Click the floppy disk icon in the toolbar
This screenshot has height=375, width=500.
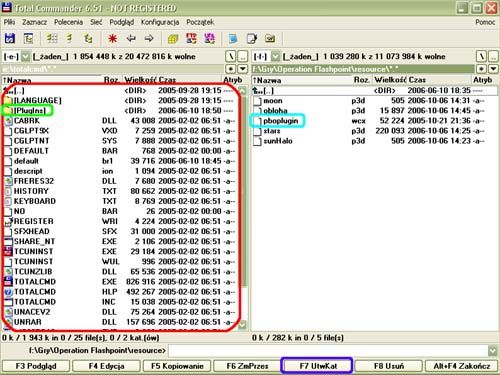10,39
